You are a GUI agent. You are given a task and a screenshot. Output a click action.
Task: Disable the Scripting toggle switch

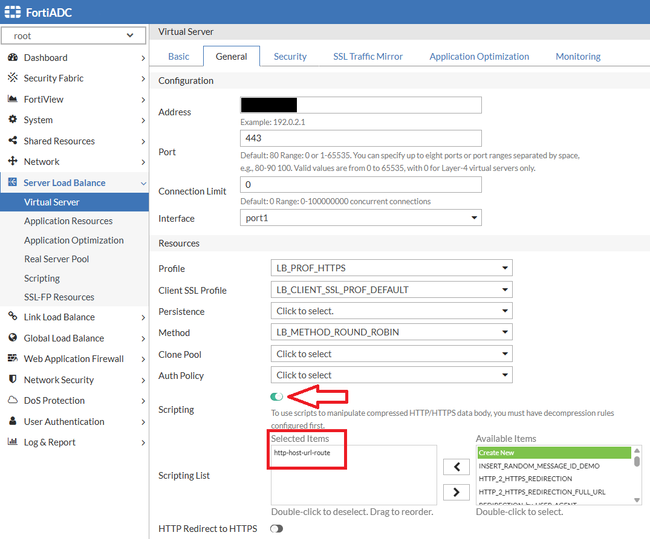(x=277, y=397)
